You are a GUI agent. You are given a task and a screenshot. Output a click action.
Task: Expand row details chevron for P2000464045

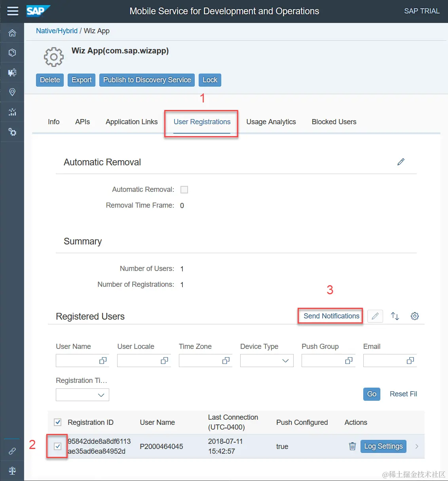coord(417,446)
